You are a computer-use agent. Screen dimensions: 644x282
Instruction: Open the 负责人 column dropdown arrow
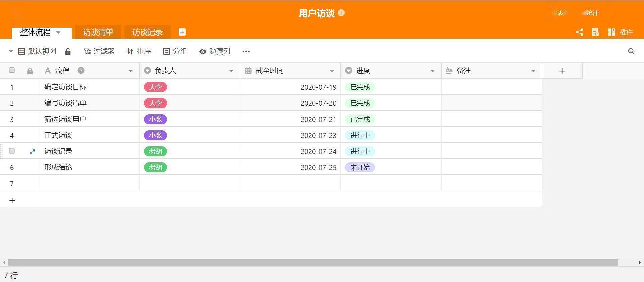231,71
